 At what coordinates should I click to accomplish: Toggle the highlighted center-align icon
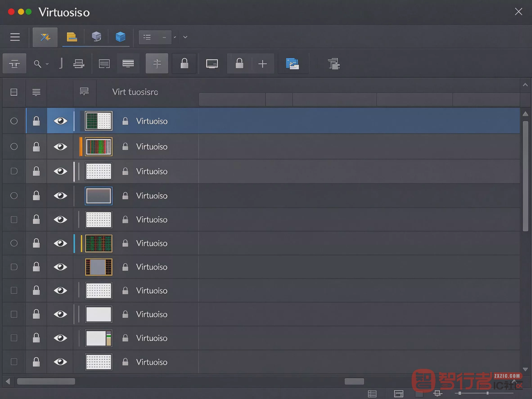157,64
